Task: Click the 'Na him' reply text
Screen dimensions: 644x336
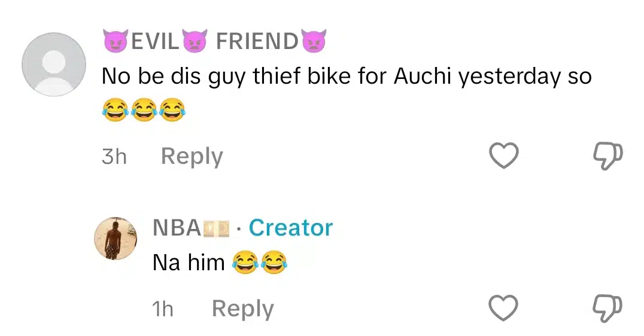Action: point(189,262)
